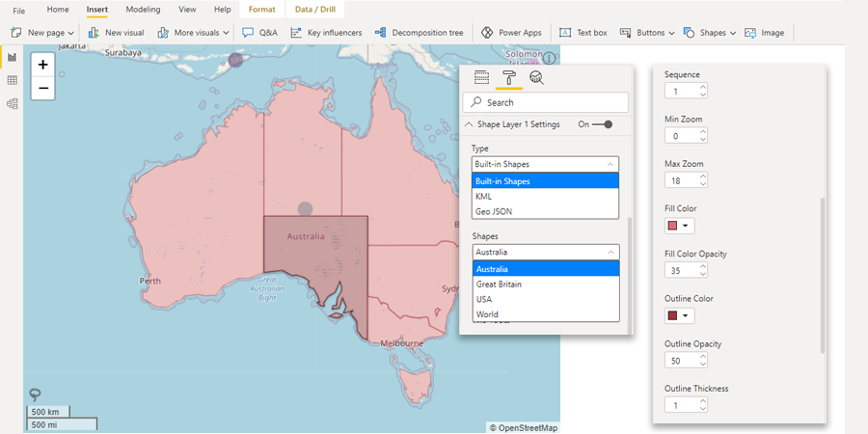
Task: Open the Buttons dropdown
Action: [x=647, y=33]
